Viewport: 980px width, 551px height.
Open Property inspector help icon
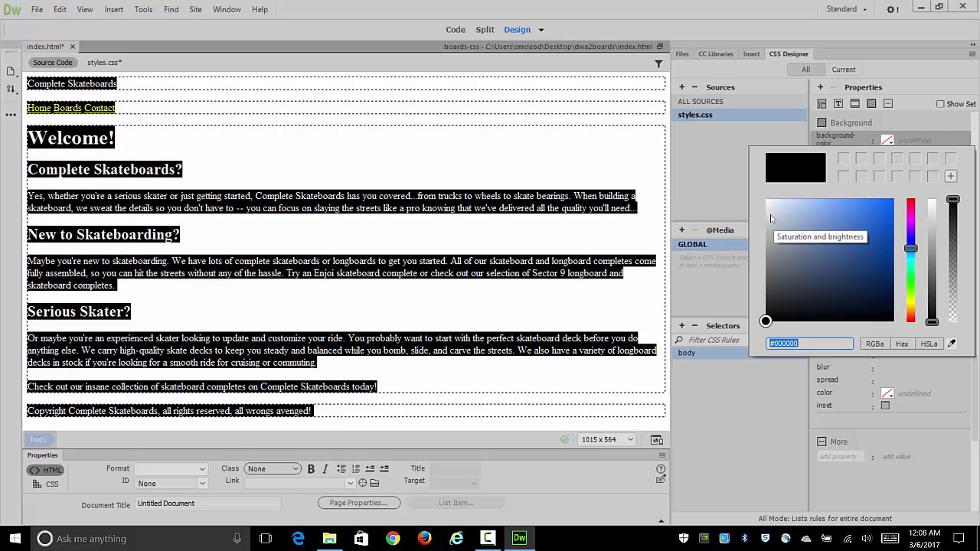point(661,468)
